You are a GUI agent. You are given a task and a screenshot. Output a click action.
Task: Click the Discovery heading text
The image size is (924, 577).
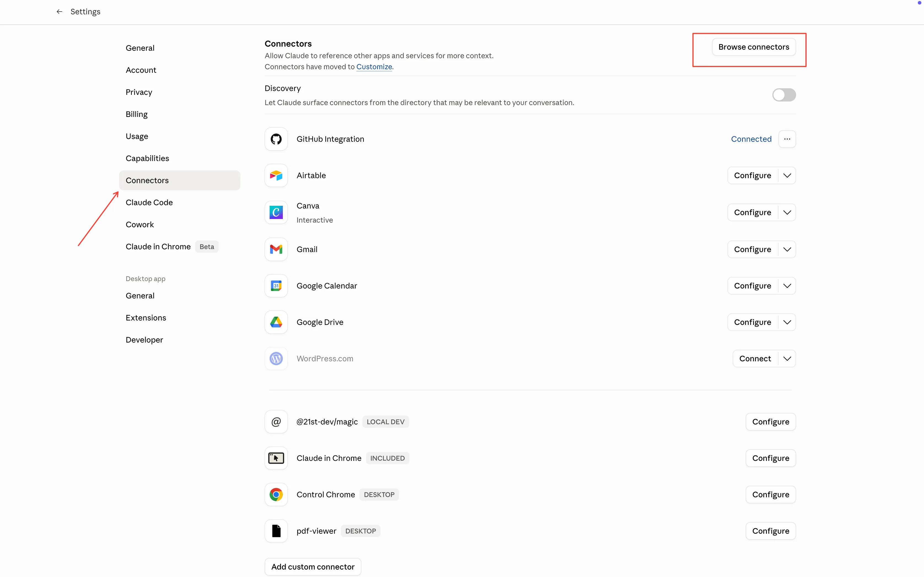[283, 89]
